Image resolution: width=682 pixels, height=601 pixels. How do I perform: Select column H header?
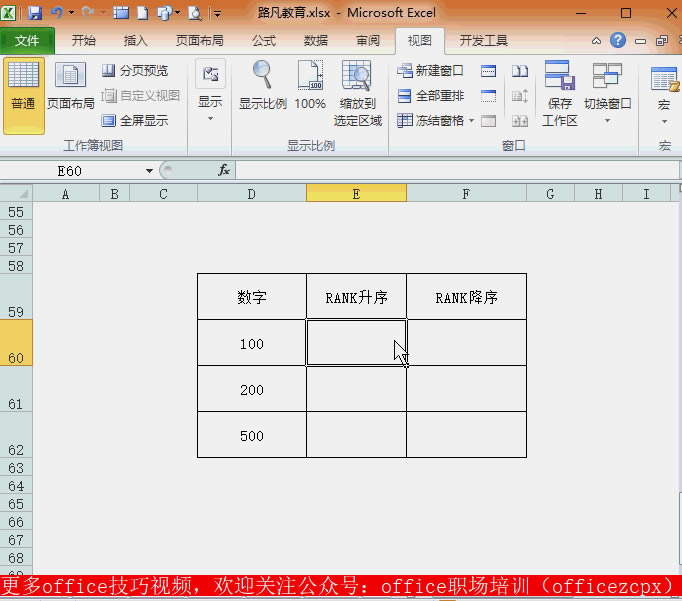pos(598,194)
